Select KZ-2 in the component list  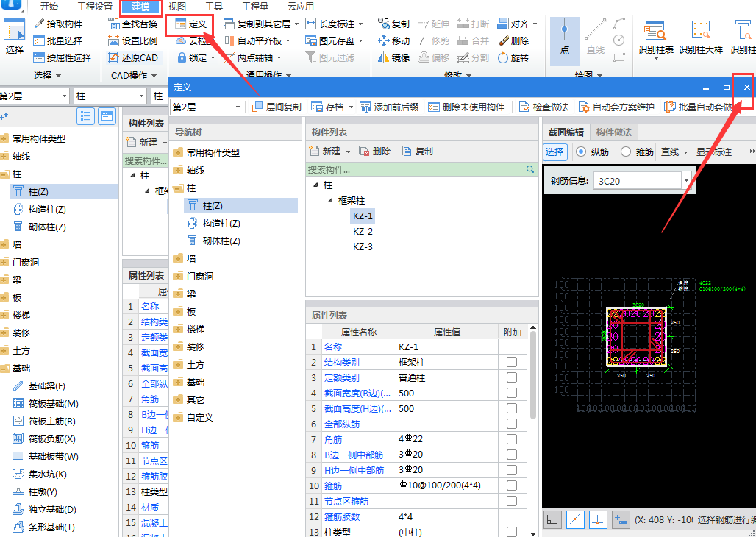pyautogui.click(x=363, y=231)
